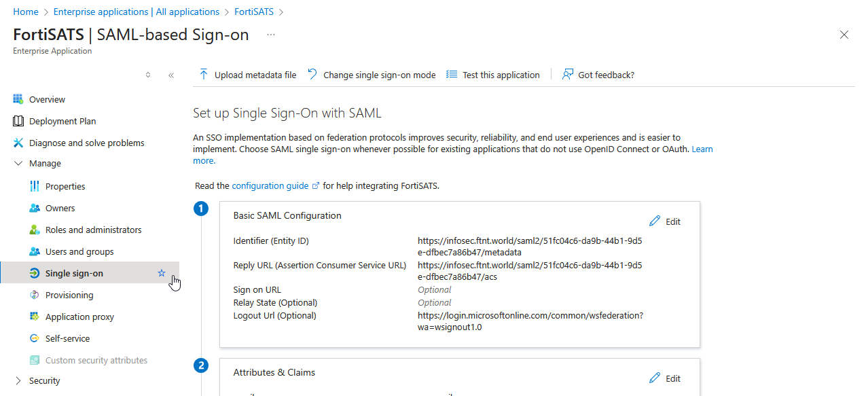Collapse the Manage section chevron

click(18, 164)
